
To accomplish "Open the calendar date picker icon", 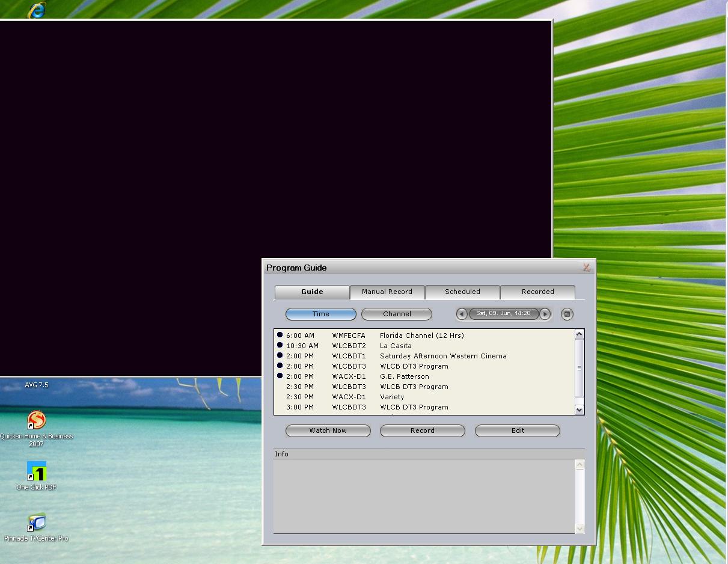I will (x=567, y=314).
